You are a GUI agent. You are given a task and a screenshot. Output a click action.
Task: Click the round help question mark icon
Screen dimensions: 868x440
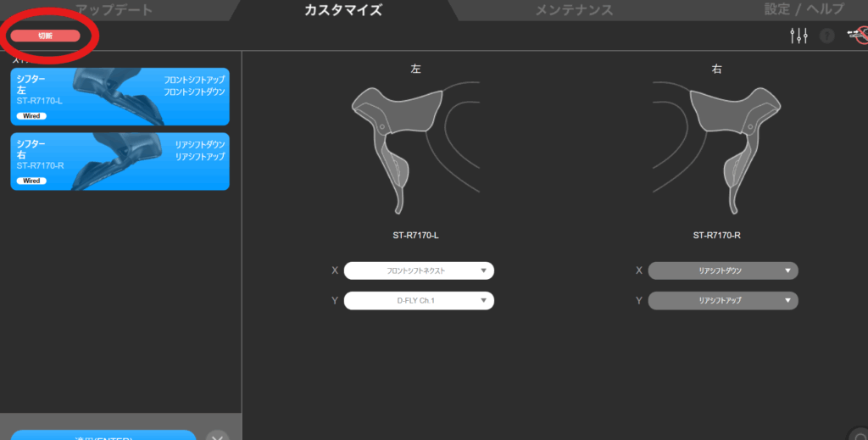point(827,36)
